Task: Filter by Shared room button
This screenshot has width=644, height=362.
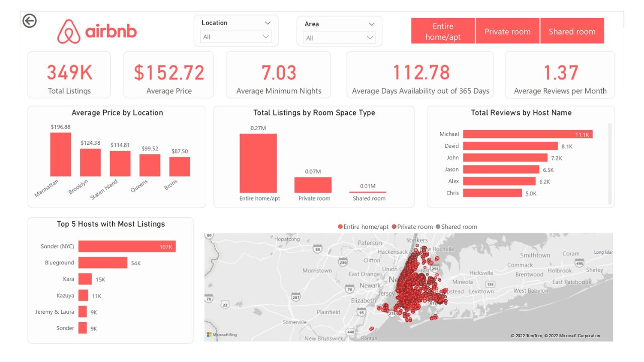Action: click(x=572, y=31)
